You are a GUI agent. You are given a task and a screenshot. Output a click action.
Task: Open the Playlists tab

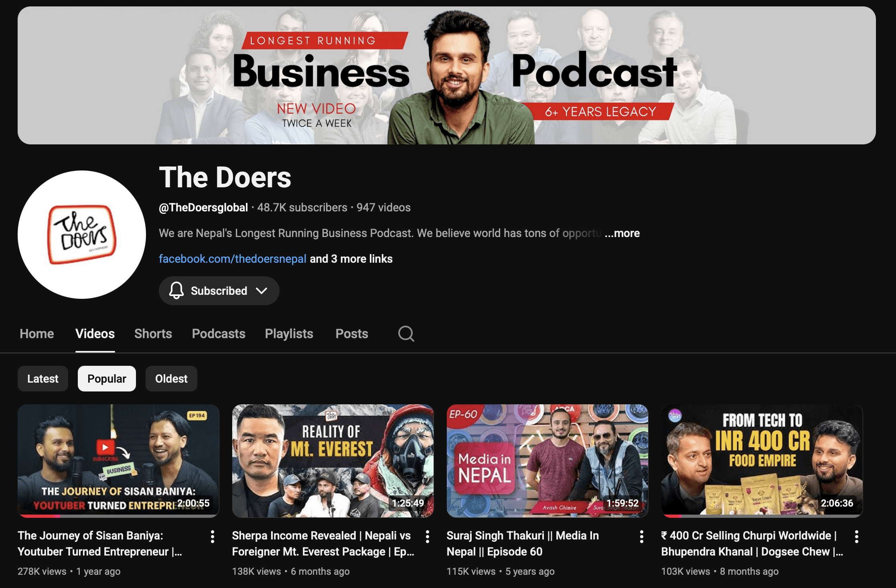[289, 334]
